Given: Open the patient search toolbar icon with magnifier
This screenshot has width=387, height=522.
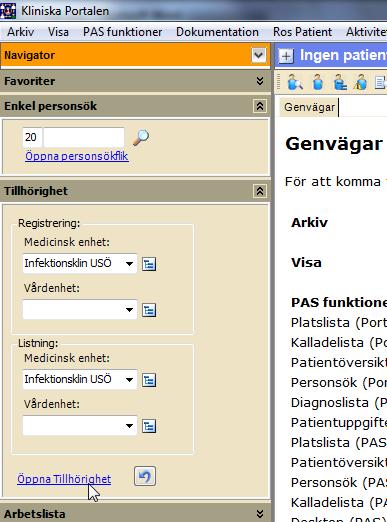Looking at the screenshot, I should pos(295,82).
